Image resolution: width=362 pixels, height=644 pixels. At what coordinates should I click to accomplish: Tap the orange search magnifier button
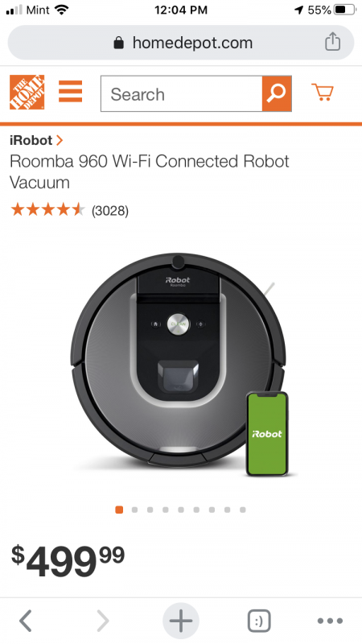(x=277, y=93)
